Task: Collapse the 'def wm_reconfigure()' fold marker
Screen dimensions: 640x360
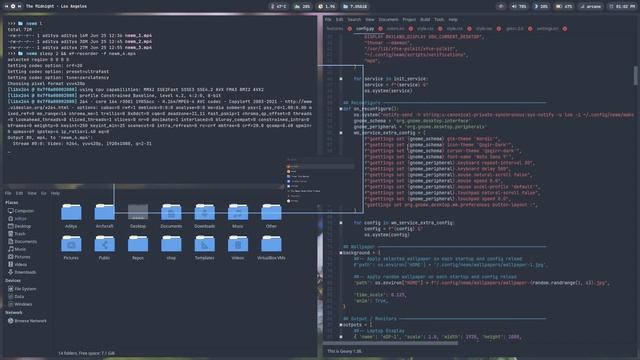Action: click(x=341, y=109)
